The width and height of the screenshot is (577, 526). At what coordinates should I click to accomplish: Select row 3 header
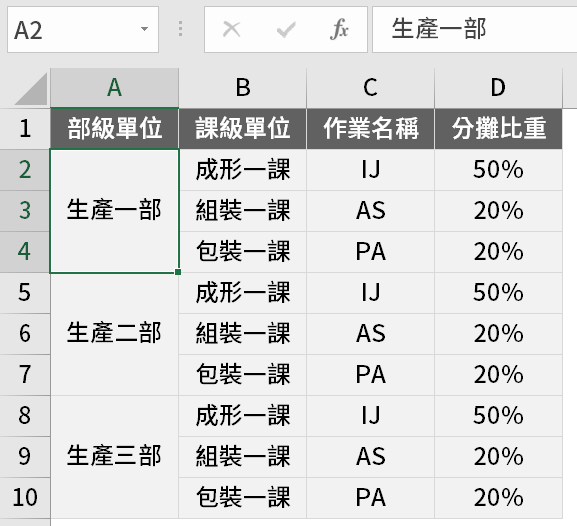pos(25,211)
